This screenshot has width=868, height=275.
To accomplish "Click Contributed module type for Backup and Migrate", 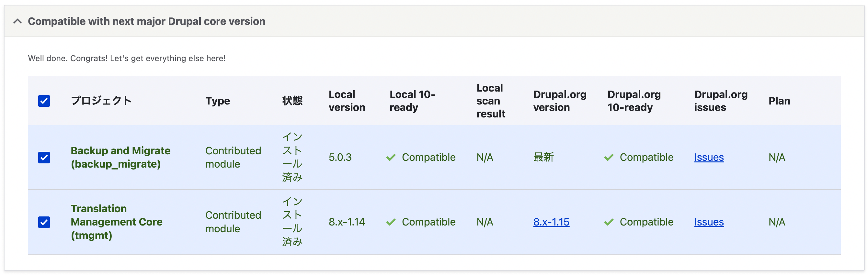I will 233,157.
